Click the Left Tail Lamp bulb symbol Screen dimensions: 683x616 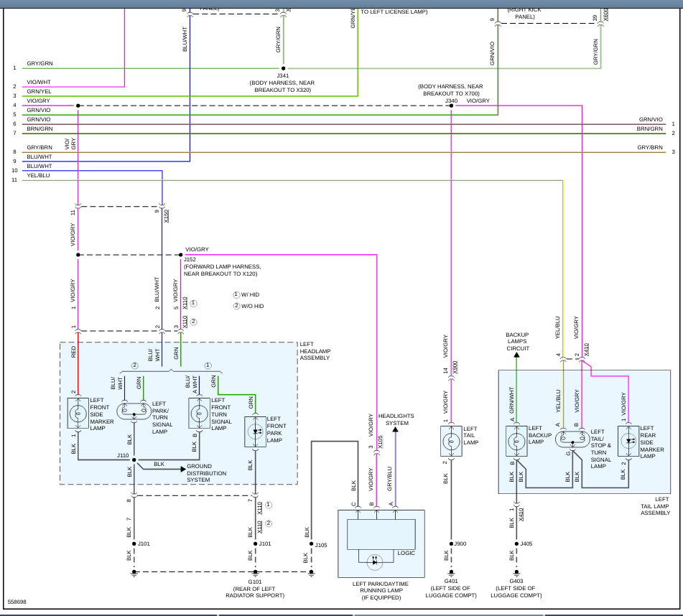(x=451, y=442)
